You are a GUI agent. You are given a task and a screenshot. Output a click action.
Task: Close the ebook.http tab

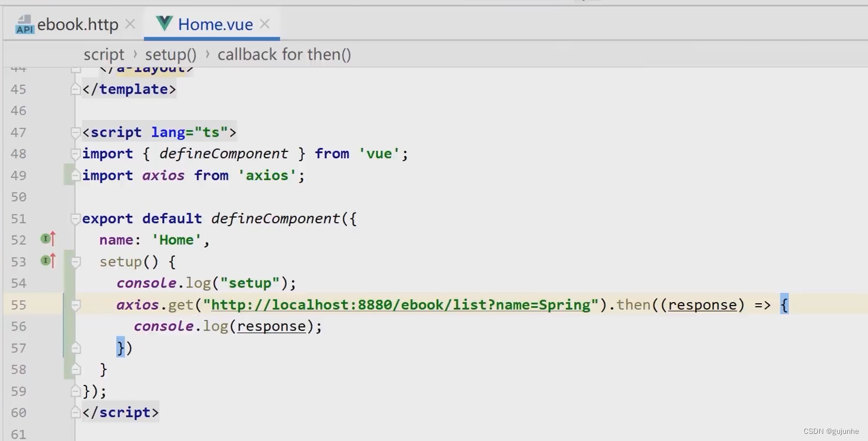[x=131, y=24]
